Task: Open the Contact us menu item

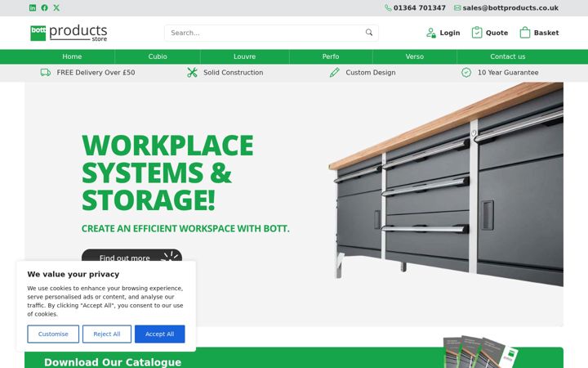Action: tap(507, 56)
